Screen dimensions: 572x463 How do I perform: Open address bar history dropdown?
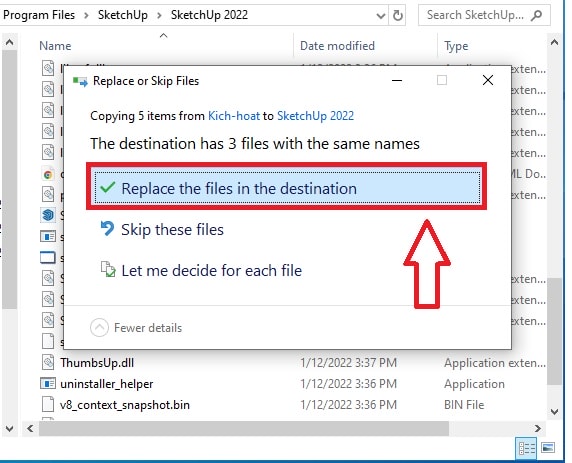point(380,16)
